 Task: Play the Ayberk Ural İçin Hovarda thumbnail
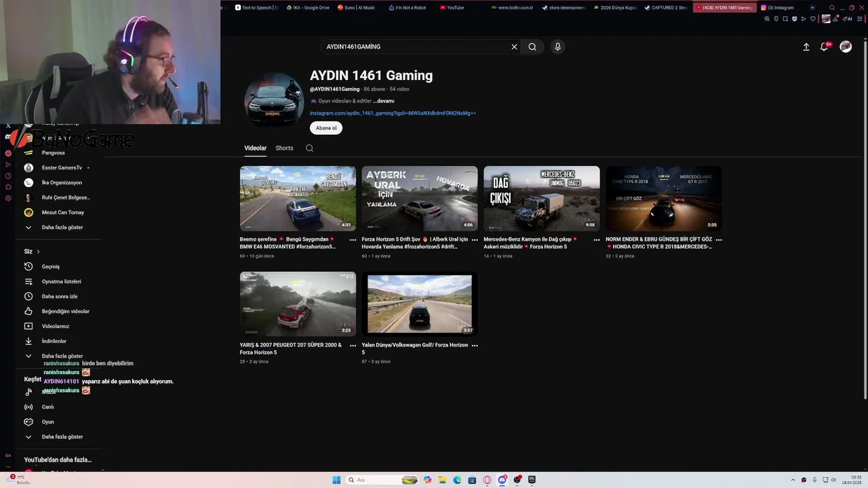point(420,199)
